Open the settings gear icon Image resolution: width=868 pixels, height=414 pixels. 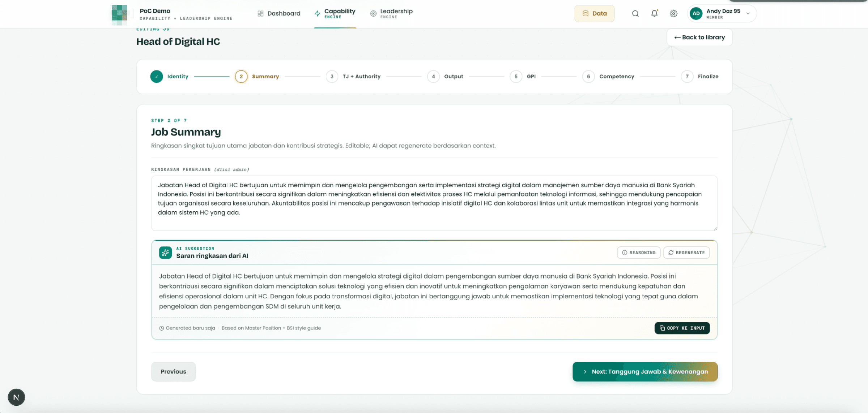point(673,14)
